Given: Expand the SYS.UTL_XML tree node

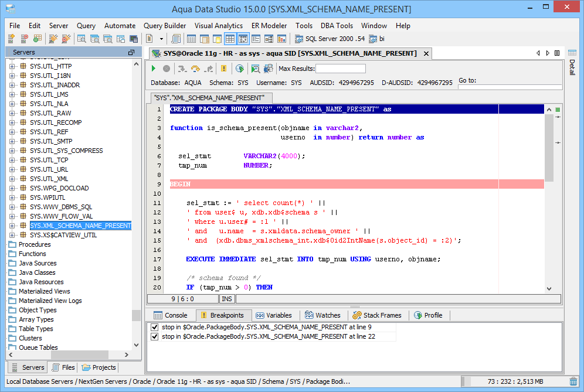Looking at the screenshot, I should click(12, 179).
